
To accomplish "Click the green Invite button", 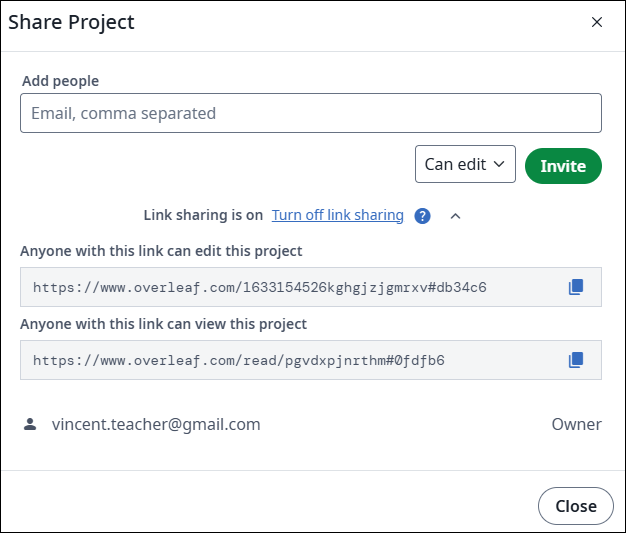I will (x=563, y=166).
